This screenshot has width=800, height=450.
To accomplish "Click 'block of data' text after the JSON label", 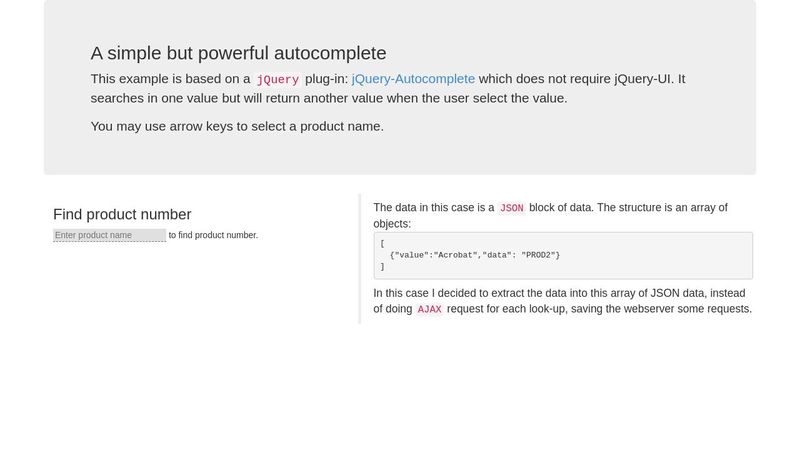I will (x=560, y=208).
